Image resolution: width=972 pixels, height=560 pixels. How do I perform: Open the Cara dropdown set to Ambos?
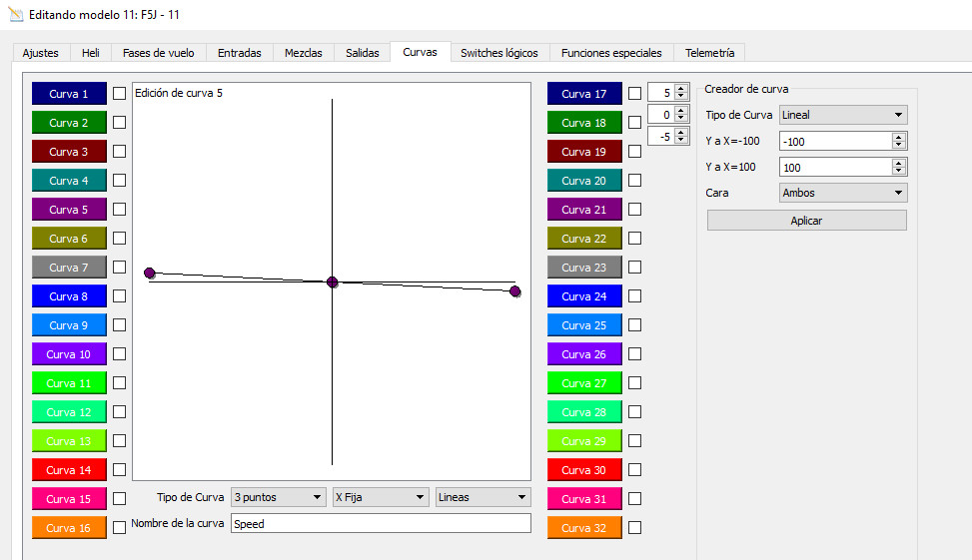pyautogui.click(x=842, y=193)
